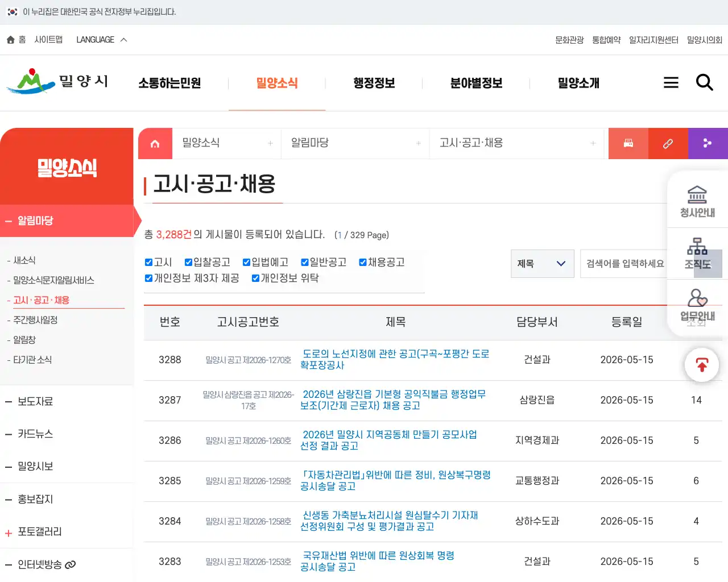Open the 일자리지원센터 top link
The height and width of the screenshot is (582, 728).
point(653,40)
